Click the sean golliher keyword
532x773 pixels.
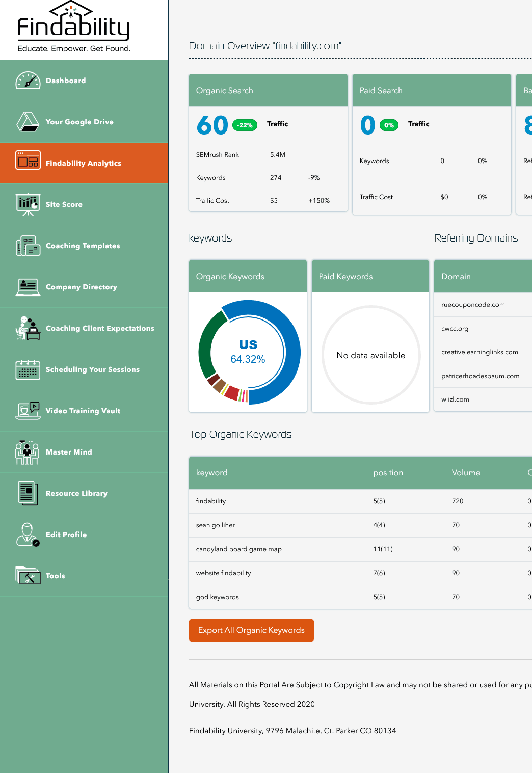[216, 525]
